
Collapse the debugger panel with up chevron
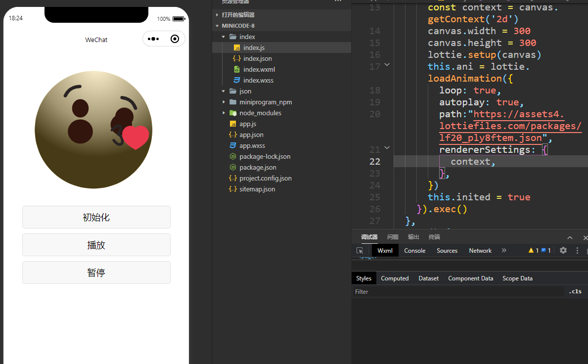[x=570, y=238]
